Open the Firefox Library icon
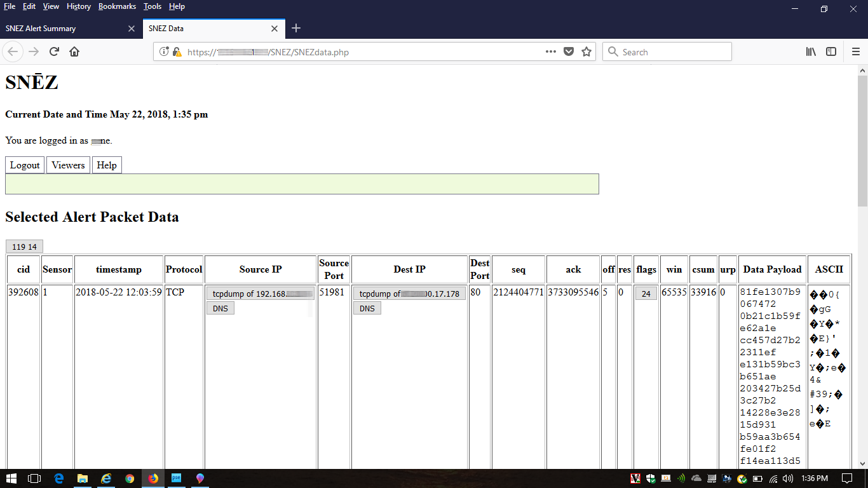Screen dimensions: 868x488 point(810,51)
